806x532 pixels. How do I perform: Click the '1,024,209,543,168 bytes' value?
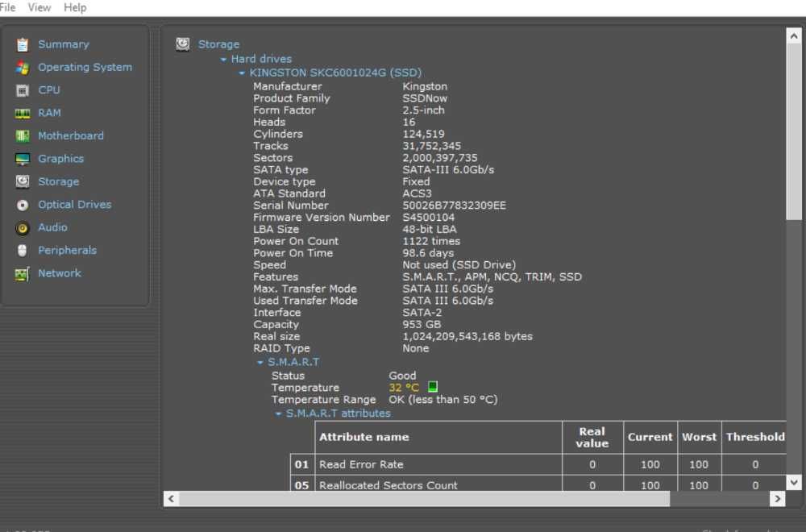tap(467, 337)
